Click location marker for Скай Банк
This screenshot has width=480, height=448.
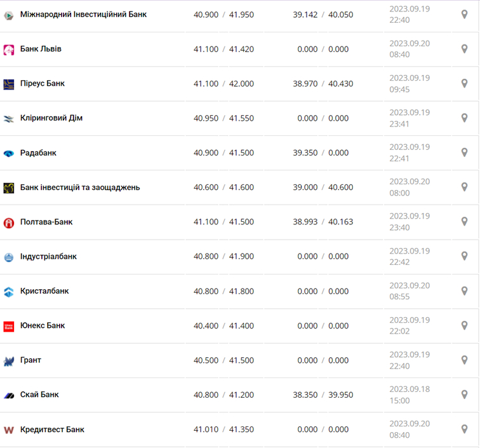[464, 395]
